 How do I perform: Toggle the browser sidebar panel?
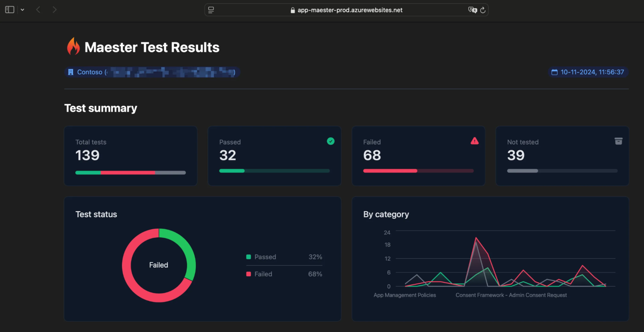pyautogui.click(x=10, y=10)
